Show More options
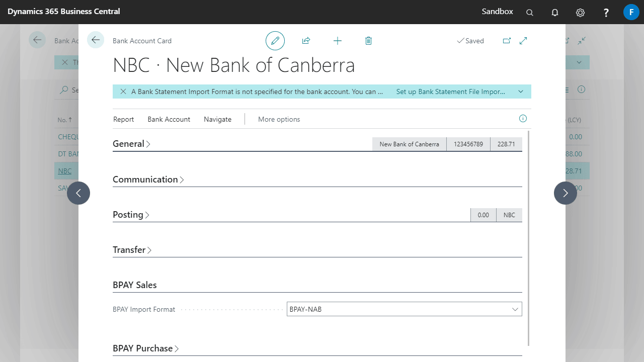644x362 pixels. coord(279,119)
